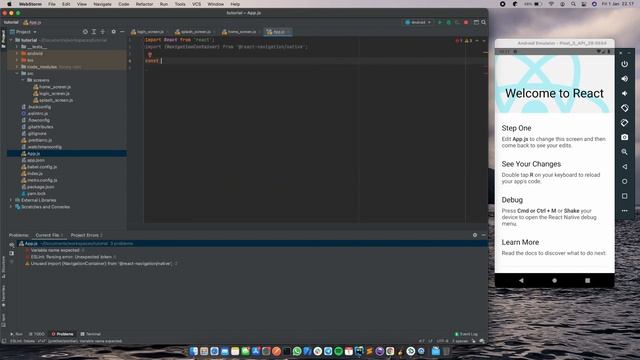
Task: Run the android configuration with green play
Action: pyautogui.click(x=440, y=22)
